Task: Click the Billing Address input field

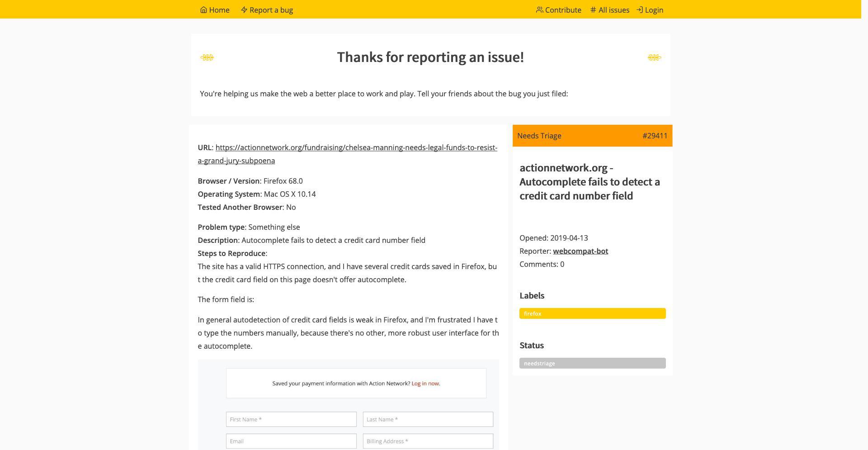Action: [427, 441]
